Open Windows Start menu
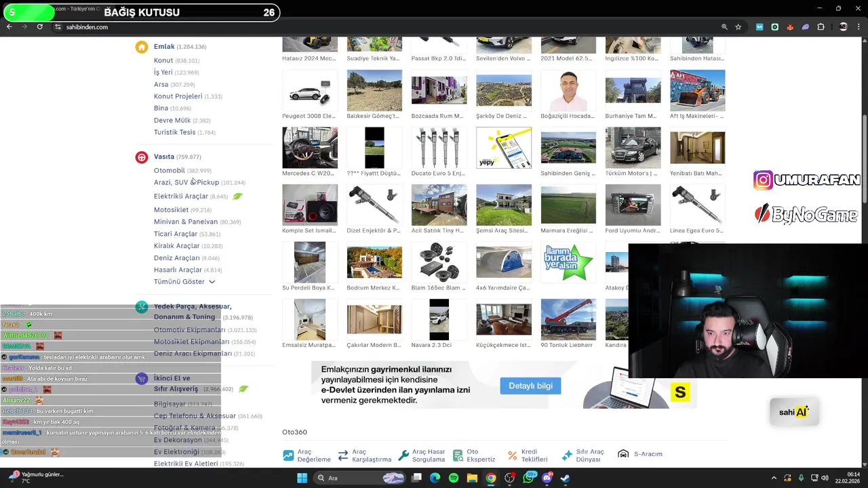Viewport: 868px width, 488px height. tap(302, 478)
